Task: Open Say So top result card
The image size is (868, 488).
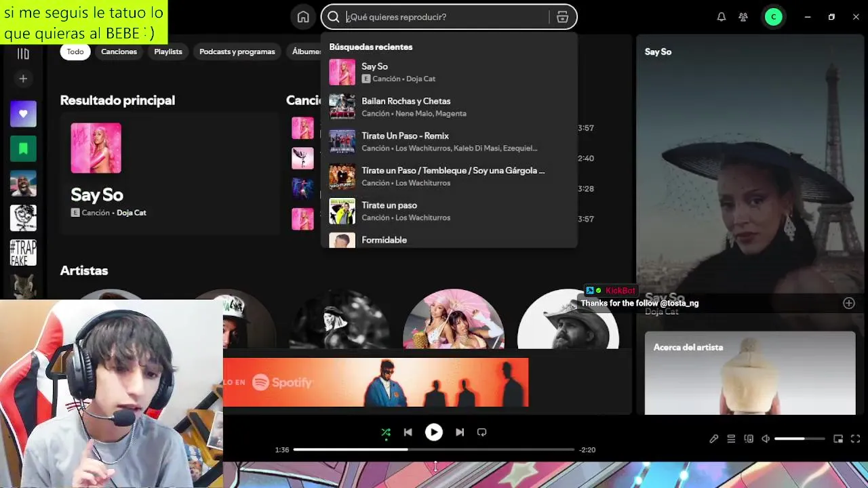Action: 169,173
